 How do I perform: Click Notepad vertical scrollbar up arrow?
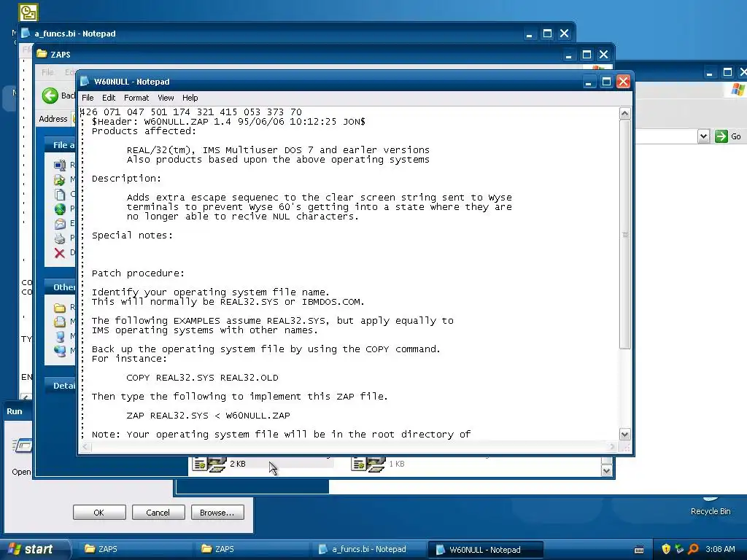click(624, 113)
